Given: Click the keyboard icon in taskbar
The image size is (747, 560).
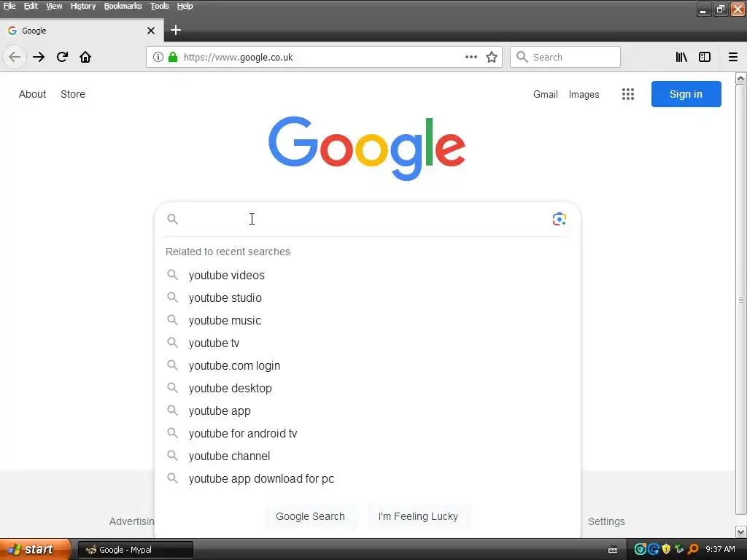Looking at the screenshot, I should click(x=613, y=550).
